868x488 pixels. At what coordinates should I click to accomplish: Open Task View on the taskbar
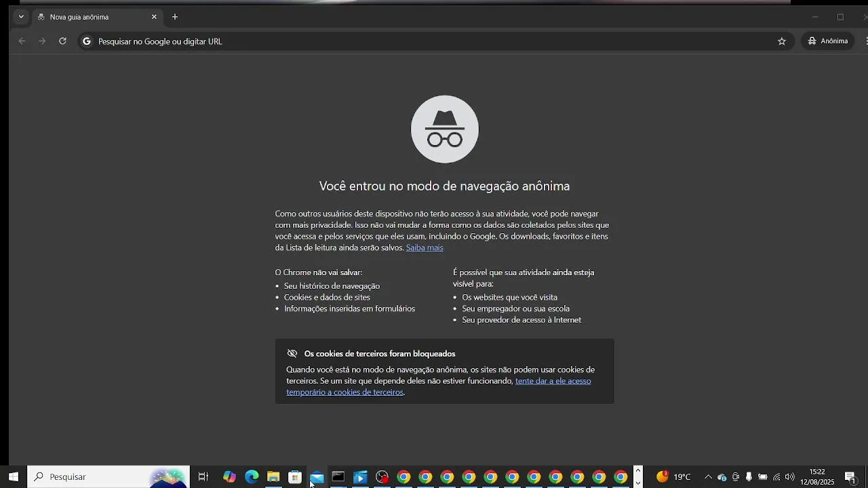point(203,477)
